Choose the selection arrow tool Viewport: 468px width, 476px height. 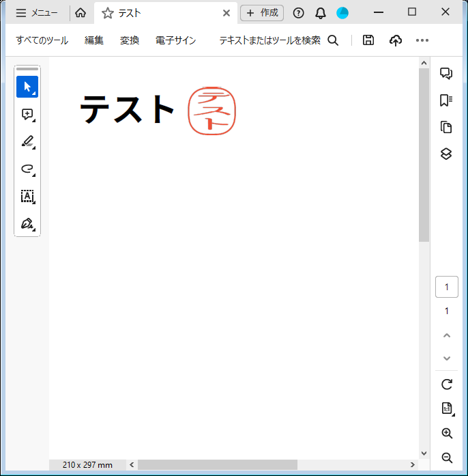27,87
